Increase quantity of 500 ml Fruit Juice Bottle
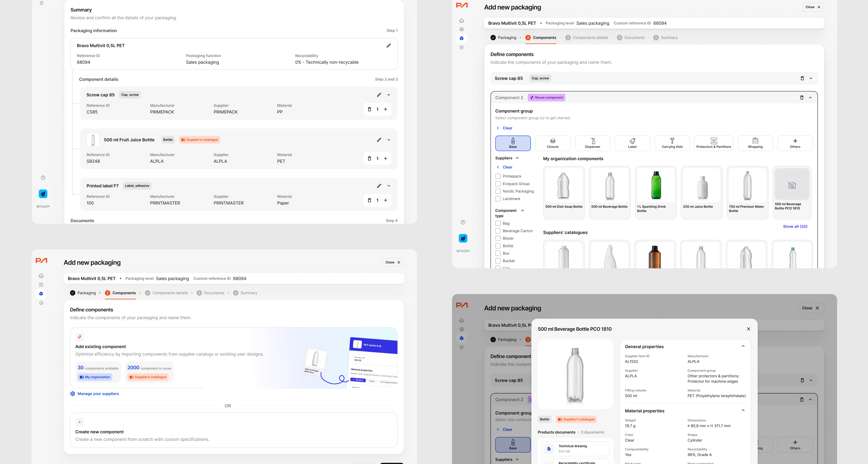The width and height of the screenshot is (868, 464). pyautogui.click(x=386, y=159)
